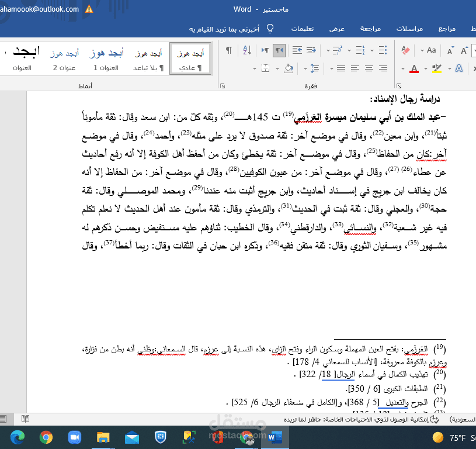Viewport: 476px width, 449px height.
Task: Open the تعليمات (Help) tab
Action: pyautogui.click(x=303, y=29)
